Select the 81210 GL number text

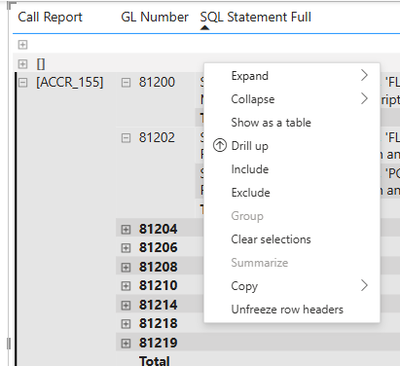tap(158, 286)
